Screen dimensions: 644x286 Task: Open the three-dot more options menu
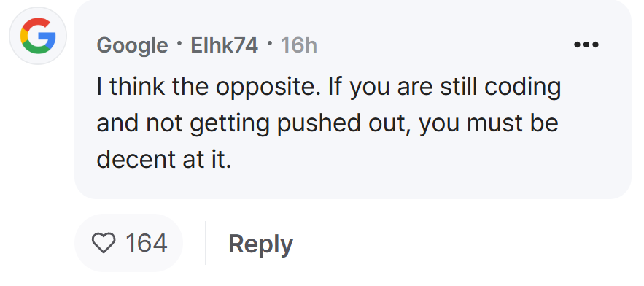[x=586, y=45]
